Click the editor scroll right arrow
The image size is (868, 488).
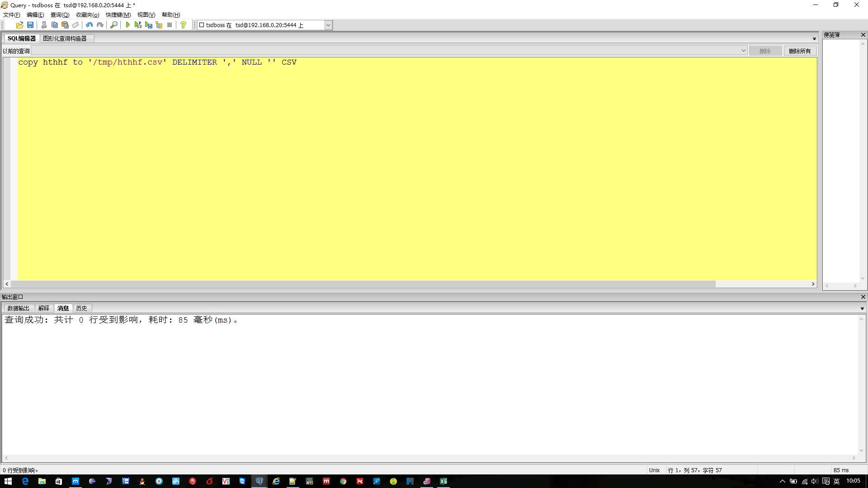coord(813,284)
